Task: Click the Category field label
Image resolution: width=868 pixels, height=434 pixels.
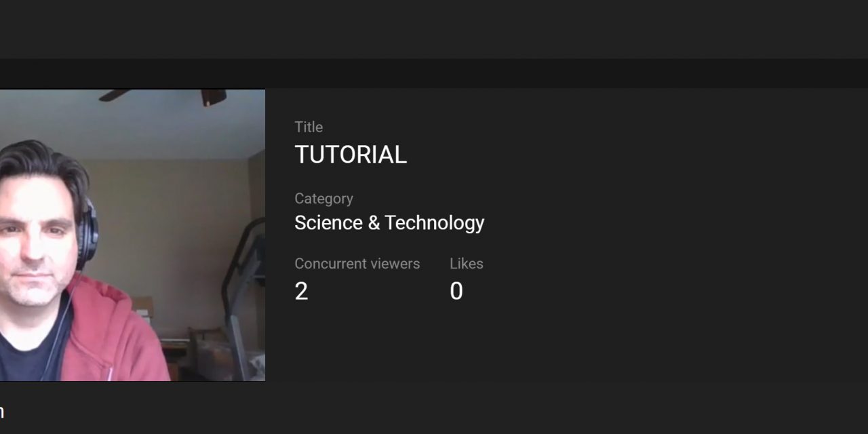Action: click(323, 199)
